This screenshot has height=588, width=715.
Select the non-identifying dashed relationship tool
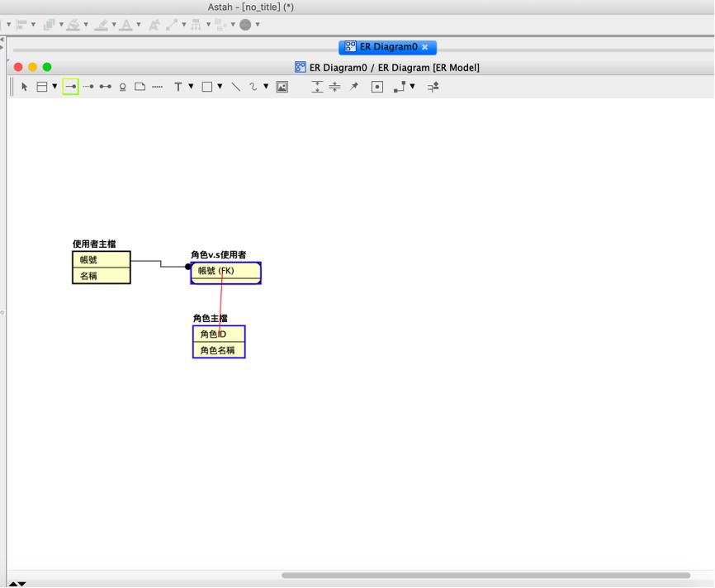coord(88,87)
